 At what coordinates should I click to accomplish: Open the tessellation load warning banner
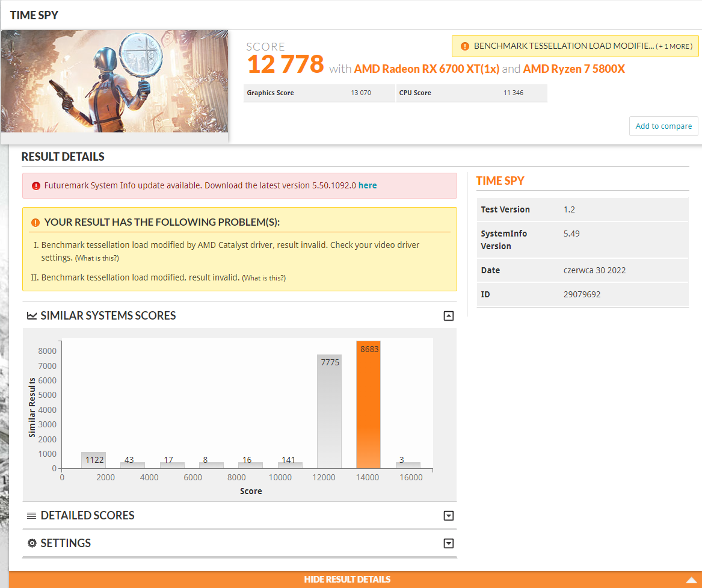coord(575,46)
